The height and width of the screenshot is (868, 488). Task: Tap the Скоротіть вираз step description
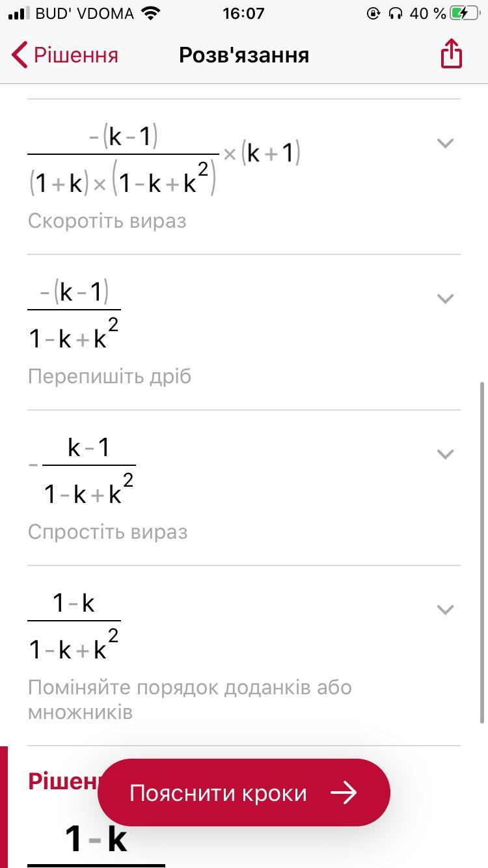107,221
